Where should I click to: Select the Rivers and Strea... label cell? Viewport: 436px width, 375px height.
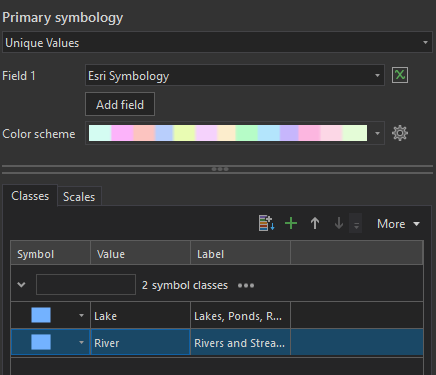click(240, 342)
